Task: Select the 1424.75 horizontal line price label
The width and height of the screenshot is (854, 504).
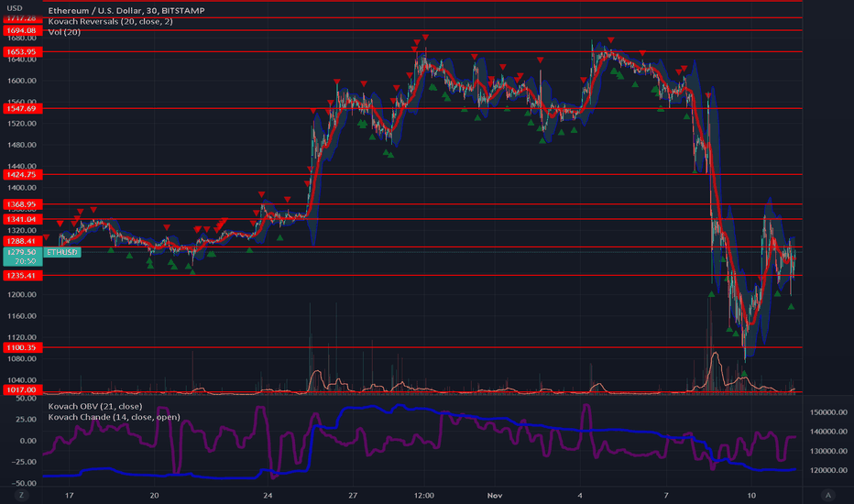Action: pyautogui.click(x=22, y=174)
